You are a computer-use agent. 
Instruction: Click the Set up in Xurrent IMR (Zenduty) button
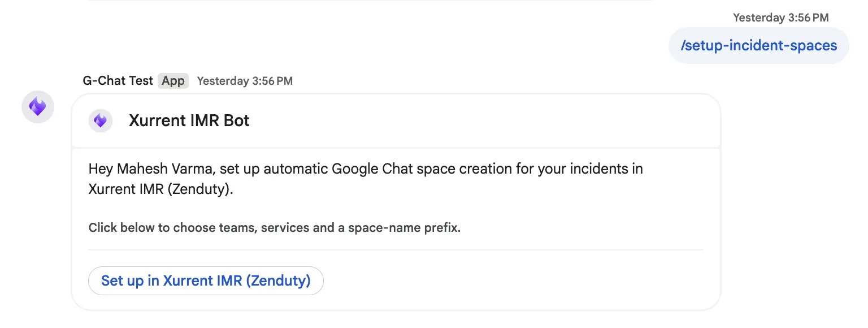(206, 280)
